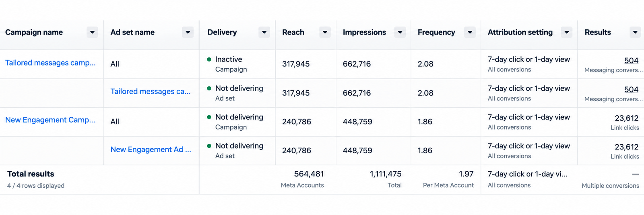
Task: Click results 504 in Tailored messages ad set row
Action: (x=631, y=90)
